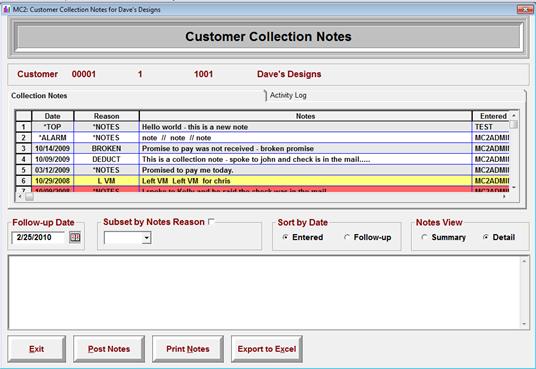
Task: Close the Customer Collection Notes window
Action: pyautogui.click(x=524, y=9)
